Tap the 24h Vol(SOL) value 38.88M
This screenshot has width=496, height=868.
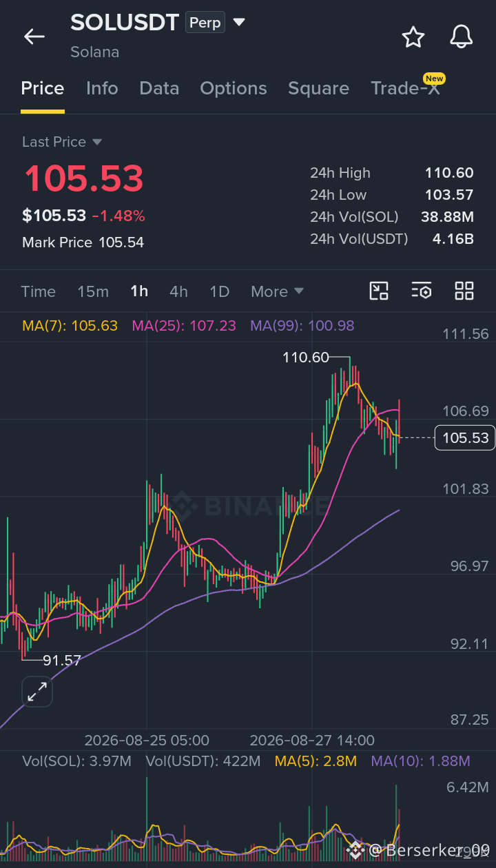coord(447,217)
